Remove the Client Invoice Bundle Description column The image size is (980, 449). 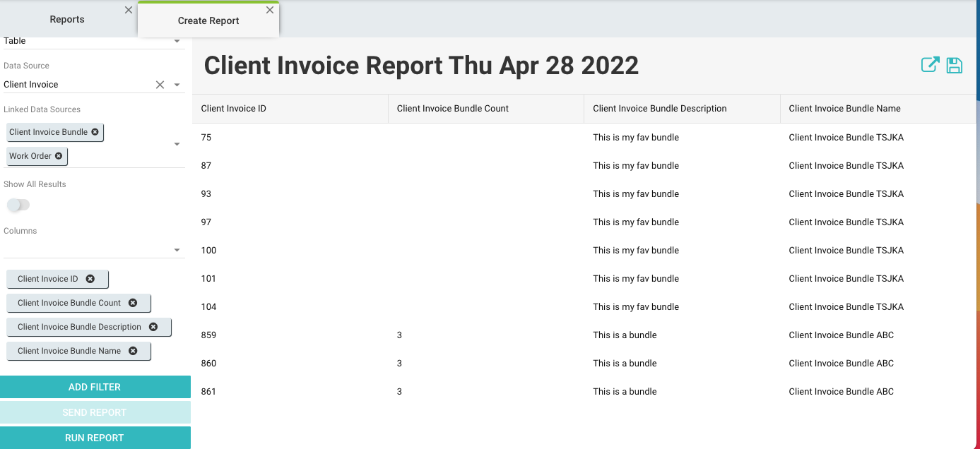(154, 327)
